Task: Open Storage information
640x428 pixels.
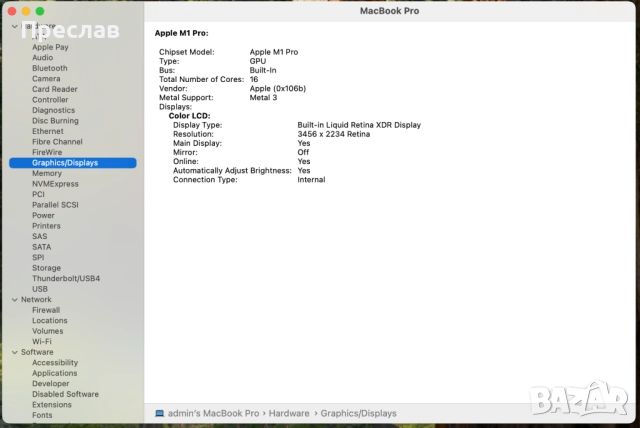Action: point(47,268)
